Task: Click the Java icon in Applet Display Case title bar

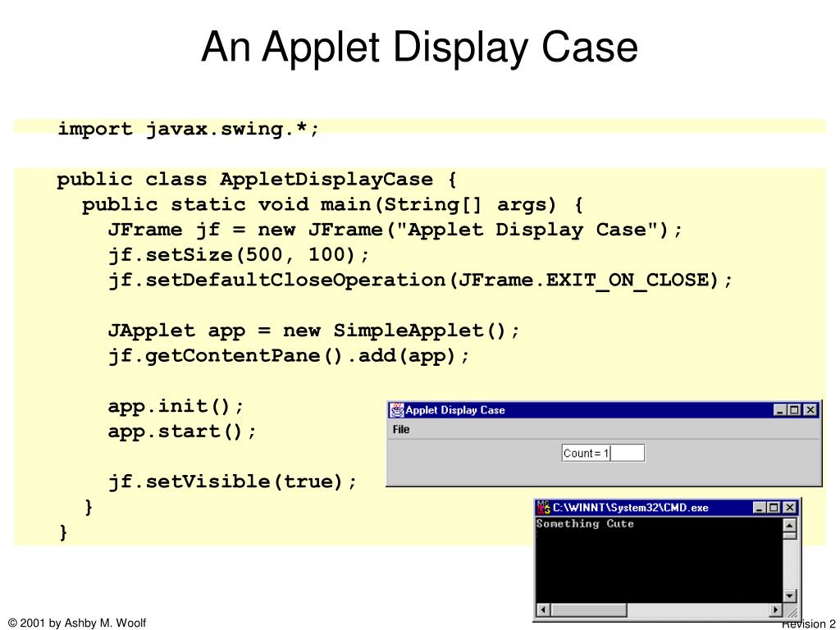Action: [x=396, y=410]
